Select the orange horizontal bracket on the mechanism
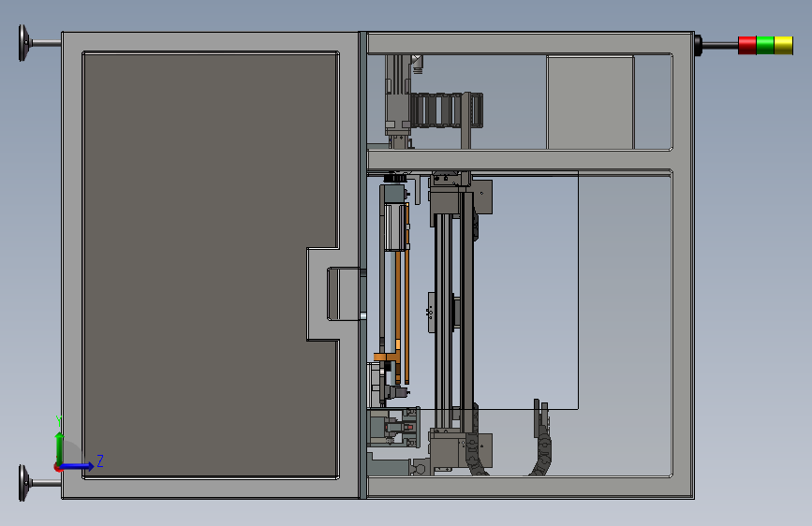The width and height of the screenshot is (812, 526). pyautogui.click(x=388, y=357)
